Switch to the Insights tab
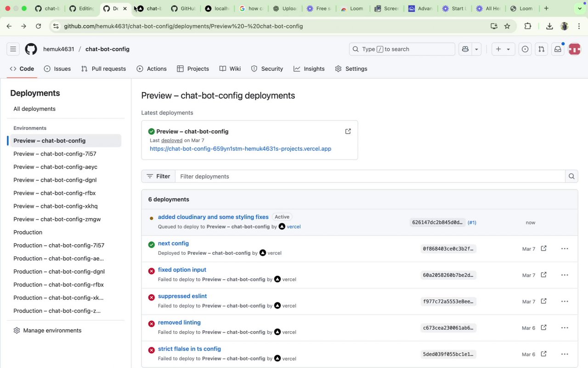Image resolution: width=588 pixels, height=368 pixels. [309, 69]
